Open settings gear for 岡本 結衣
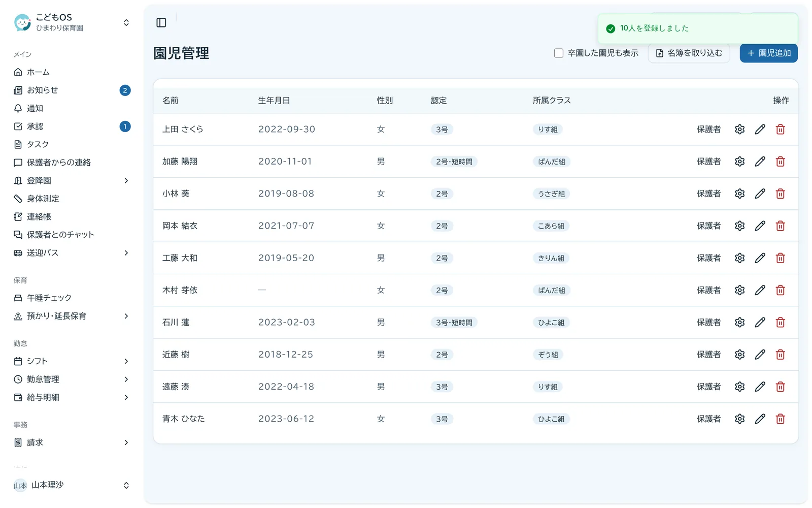The width and height of the screenshot is (812, 508). coord(739,226)
